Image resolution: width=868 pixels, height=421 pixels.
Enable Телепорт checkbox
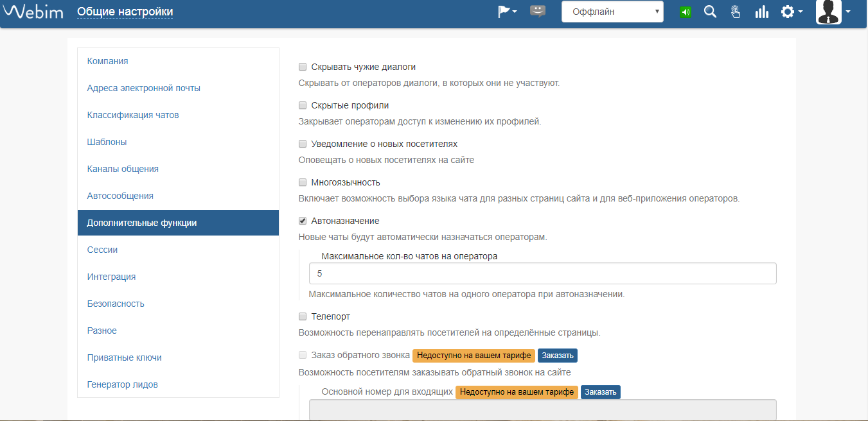(x=303, y=316)
